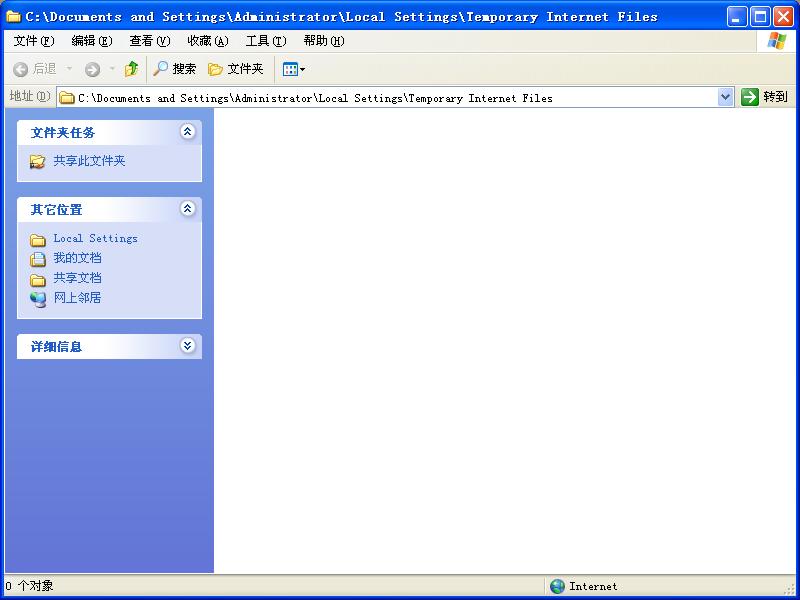
Task: Click the green 转到 go arrow
Action: pyautogui.click(x=749, y=96)
